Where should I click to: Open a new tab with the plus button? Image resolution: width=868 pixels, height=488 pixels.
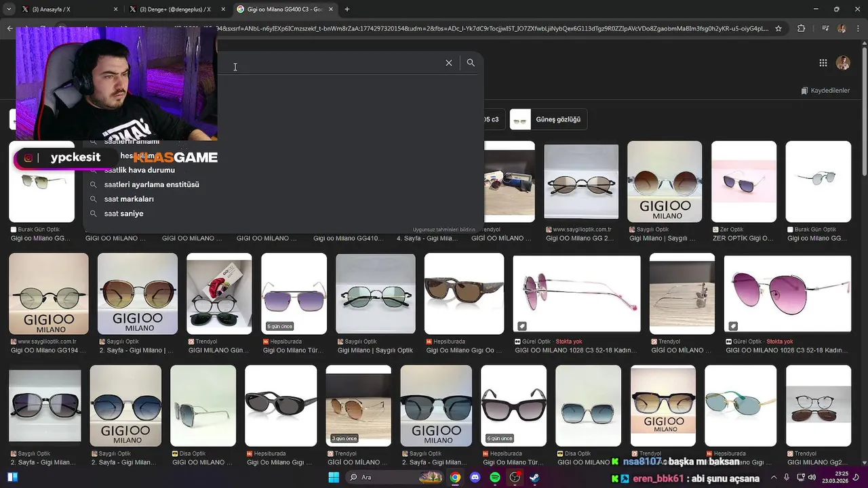[x=347, y=9]
